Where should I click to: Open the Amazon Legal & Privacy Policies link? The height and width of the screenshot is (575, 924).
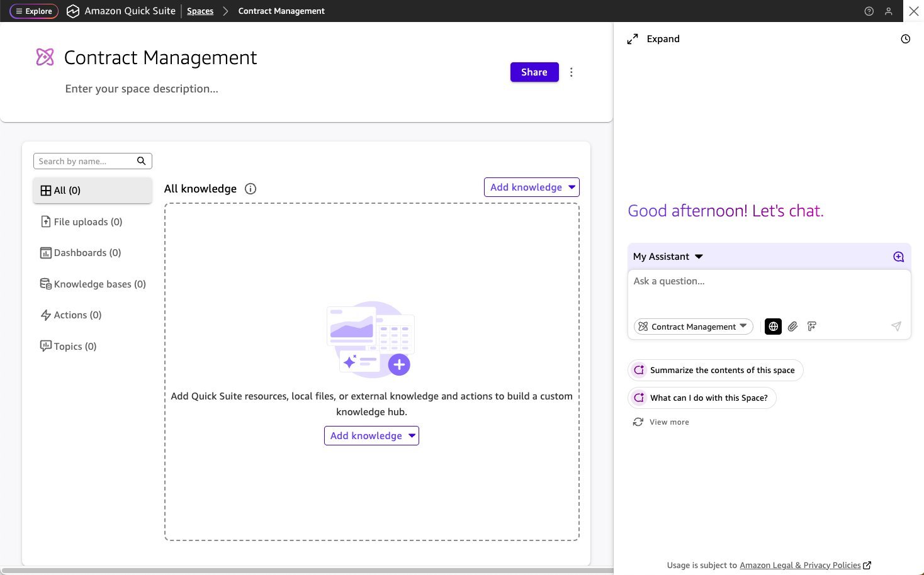[800, 565]
